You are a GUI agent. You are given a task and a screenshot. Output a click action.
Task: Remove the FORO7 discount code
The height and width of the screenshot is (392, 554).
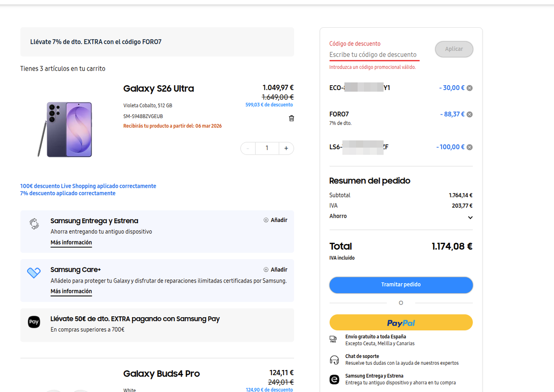[470, 115]
